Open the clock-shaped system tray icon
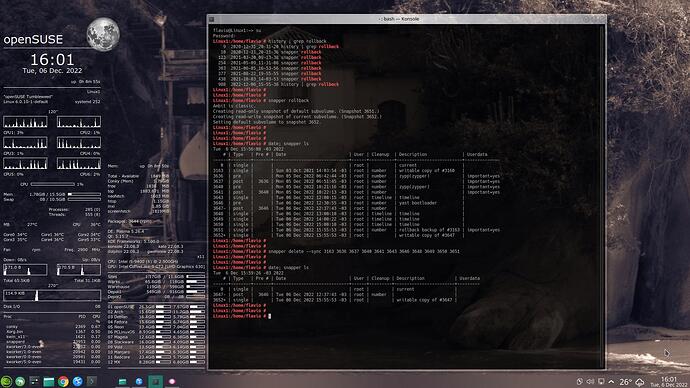The width and height of the screenshot is (690, 388). [x=580, y=381]
